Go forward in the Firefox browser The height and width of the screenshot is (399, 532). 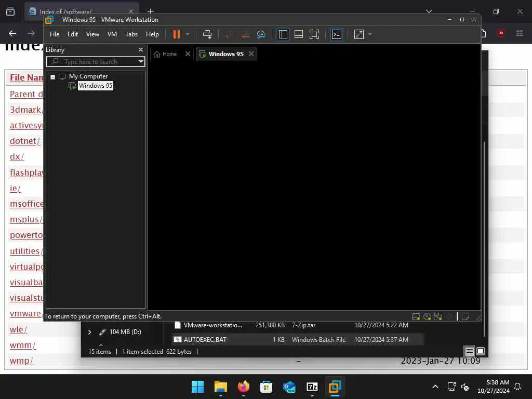pyautogui.click(x=31, y=33)
